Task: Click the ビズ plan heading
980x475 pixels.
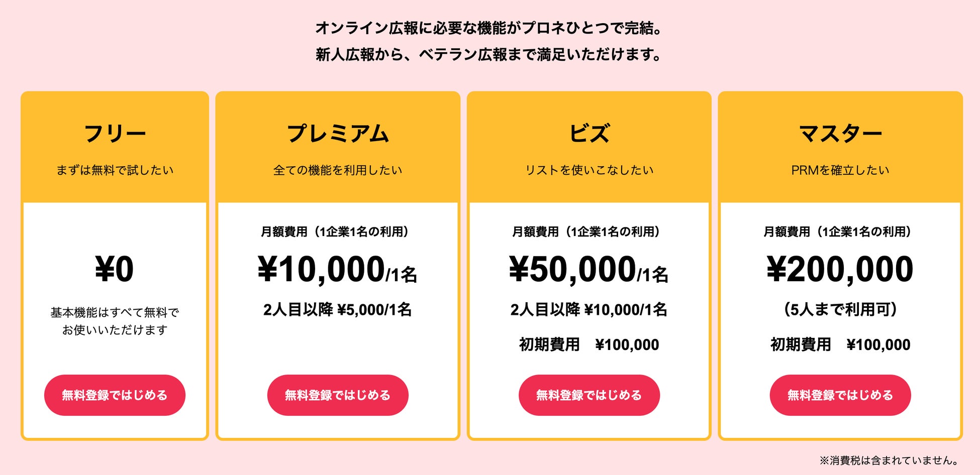Action: click(589, 134)
